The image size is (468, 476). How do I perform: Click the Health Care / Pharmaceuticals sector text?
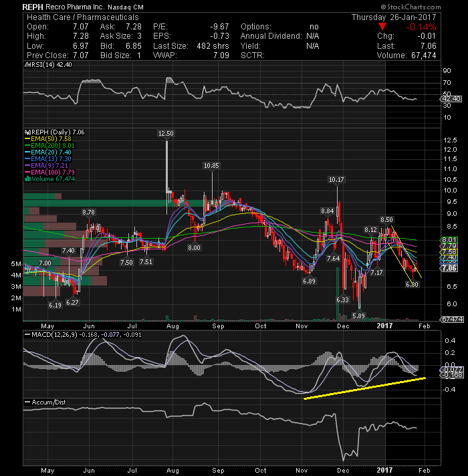click(82, 17)
